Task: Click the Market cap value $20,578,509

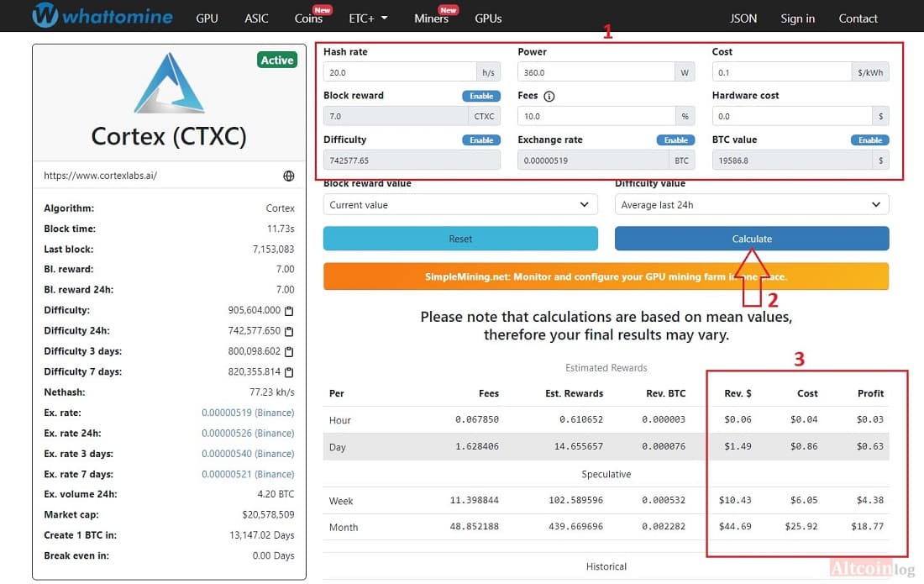Action: pyautogui.click(x=268, y=514)
